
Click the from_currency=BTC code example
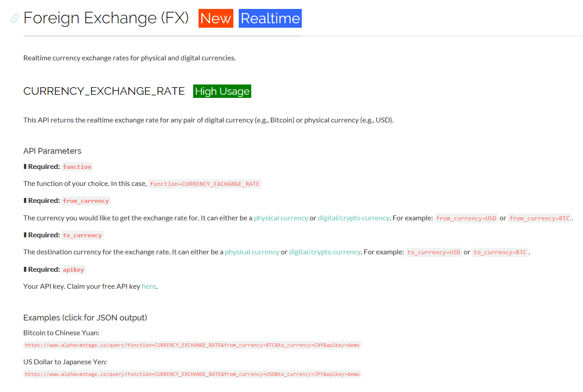tap(540, 218)
